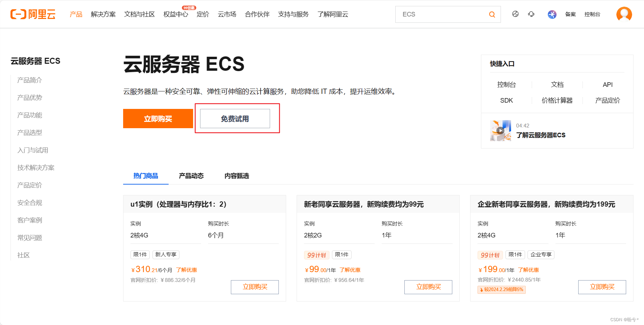Open 安全合规 in the sidebar

tap(30, 203)
